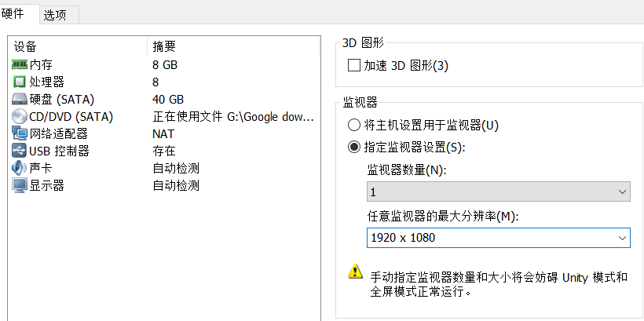Switch to the 硬件 tab
The height and width of the screenshot is (321, 644).
click(x=14, y=13)
